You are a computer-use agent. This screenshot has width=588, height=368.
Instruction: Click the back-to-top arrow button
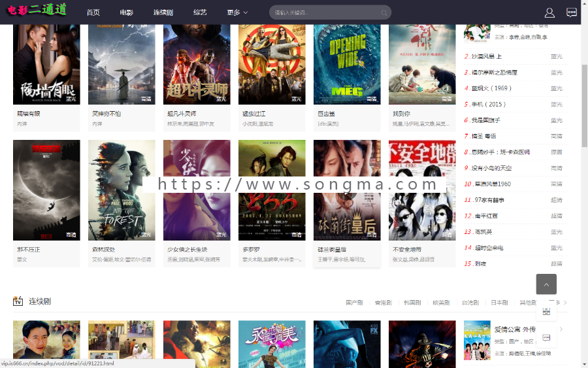546,284
